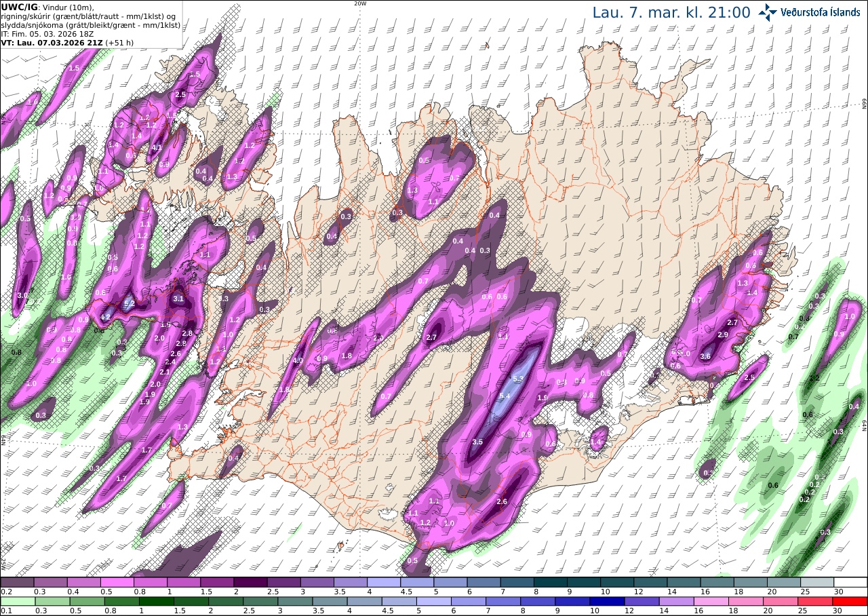Pick top legend swatch between 0.5 and 0.8
This screenshot has width=868, height=616.
117,582
